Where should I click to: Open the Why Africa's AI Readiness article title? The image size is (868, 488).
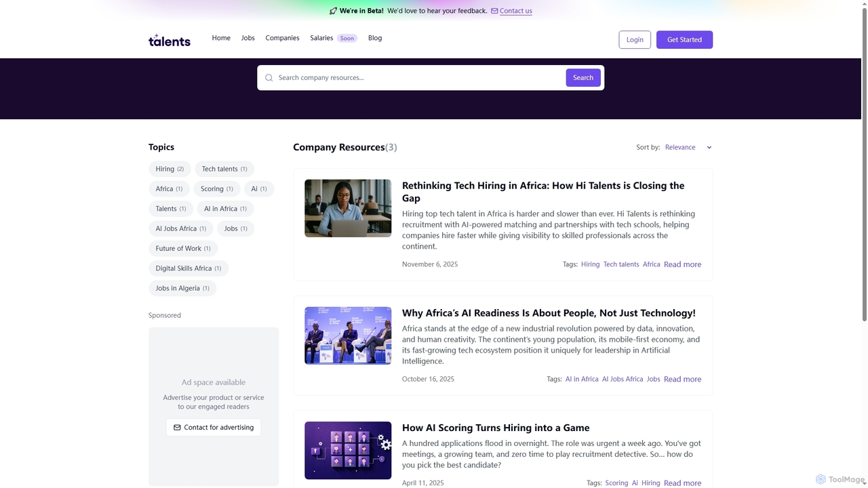(x=549, y=313)
